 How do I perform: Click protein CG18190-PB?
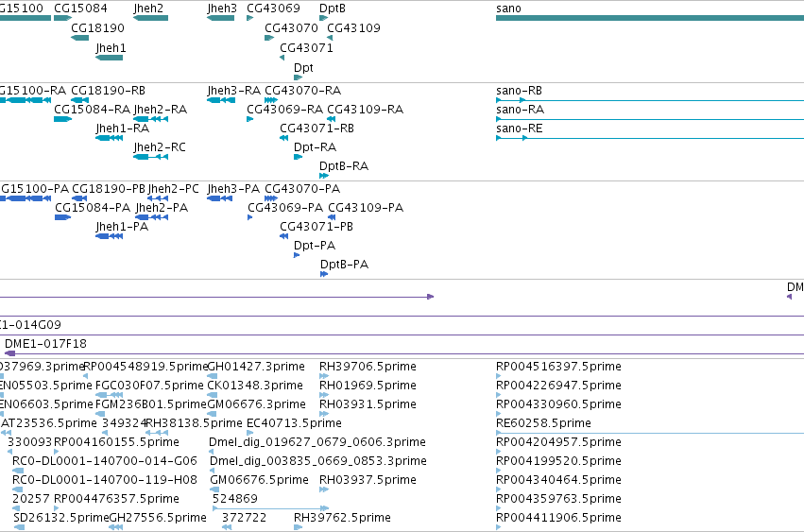pos(109,189)
